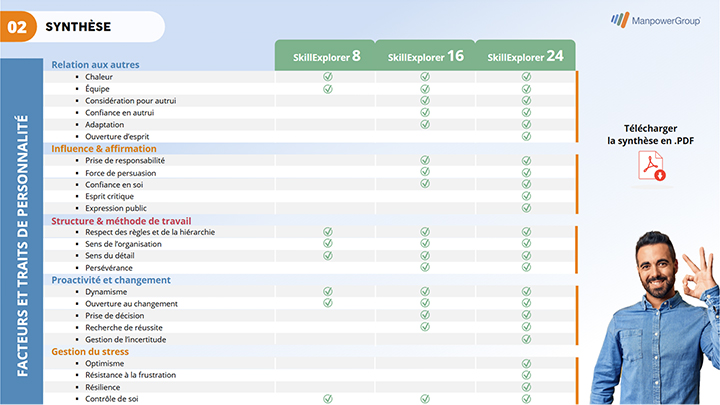Image resolution: width=720 pixels, height=405 pixels.
Task: Click Respect des règles checkmark under SkillExplorer 8
Action: point(327,231)
